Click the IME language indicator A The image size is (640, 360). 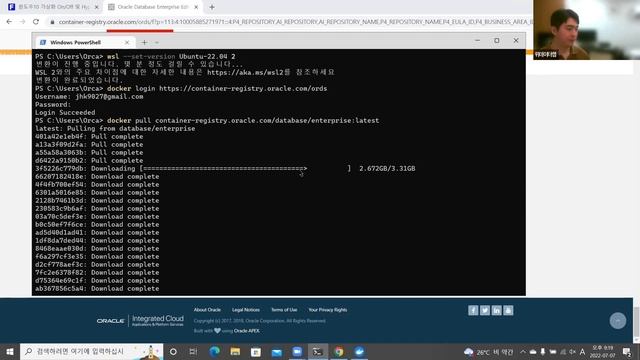(x=582, y=351)
